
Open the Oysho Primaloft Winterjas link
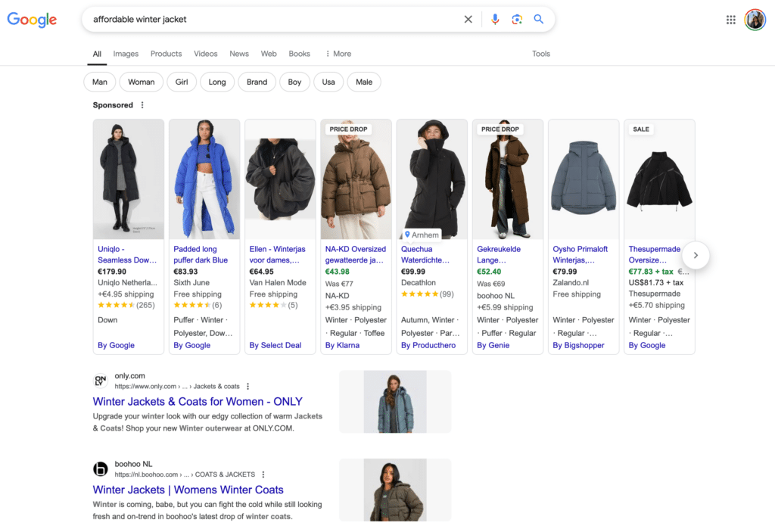point(580,254)
